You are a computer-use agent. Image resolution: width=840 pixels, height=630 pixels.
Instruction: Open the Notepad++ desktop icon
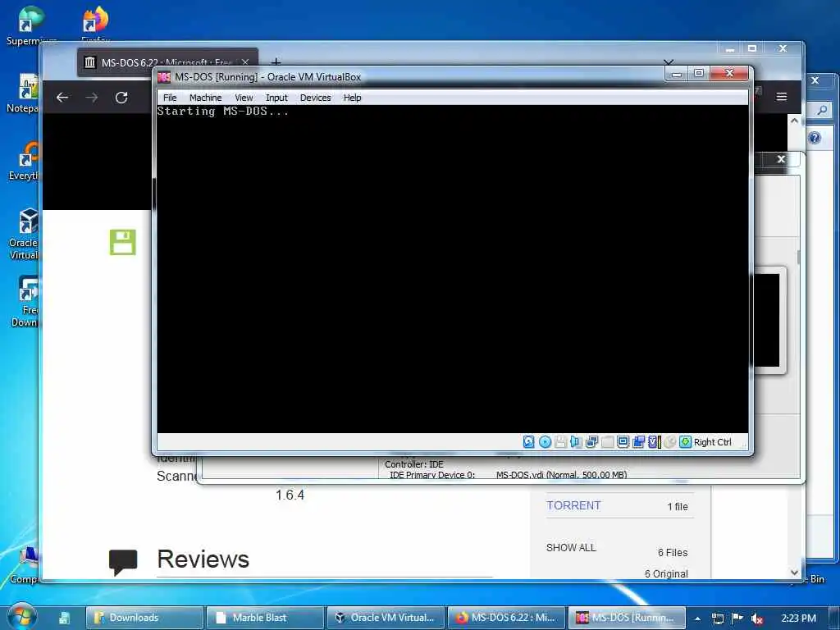pyautogui.click(x=24, y=93)
